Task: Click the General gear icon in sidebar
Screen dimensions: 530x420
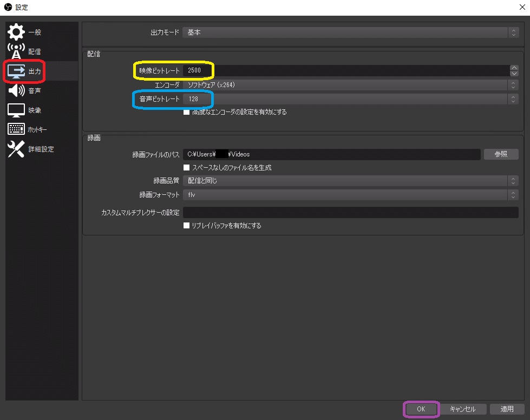Action: (16, 32)
